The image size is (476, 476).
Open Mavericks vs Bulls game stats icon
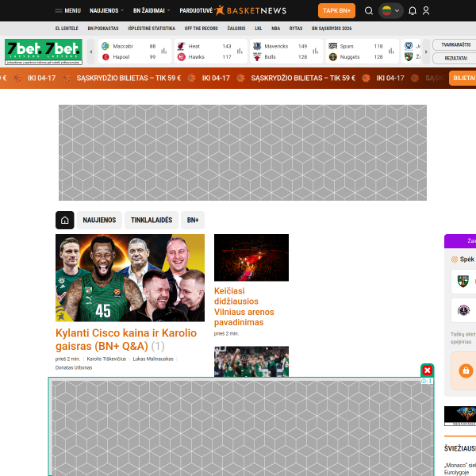(316, 51)
